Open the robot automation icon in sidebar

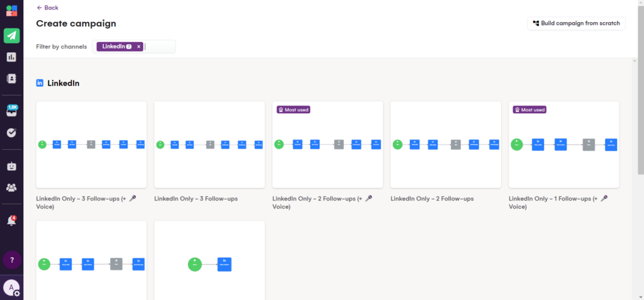pos(11,167)
